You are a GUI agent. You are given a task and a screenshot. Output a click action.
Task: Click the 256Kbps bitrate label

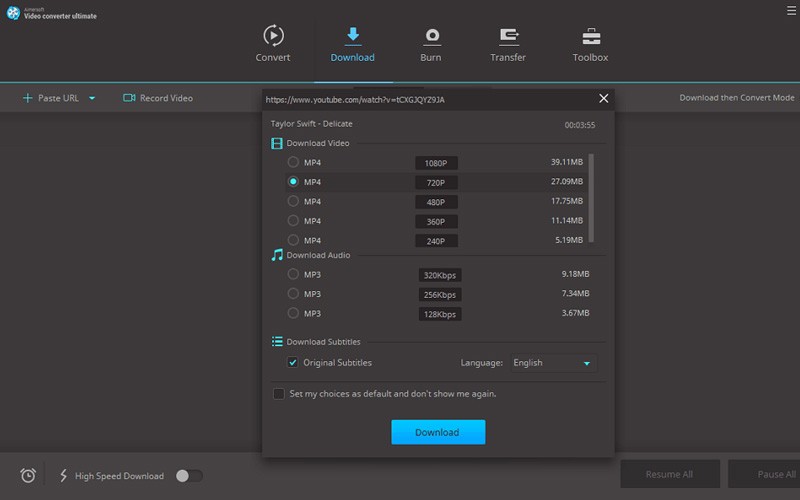440,294
